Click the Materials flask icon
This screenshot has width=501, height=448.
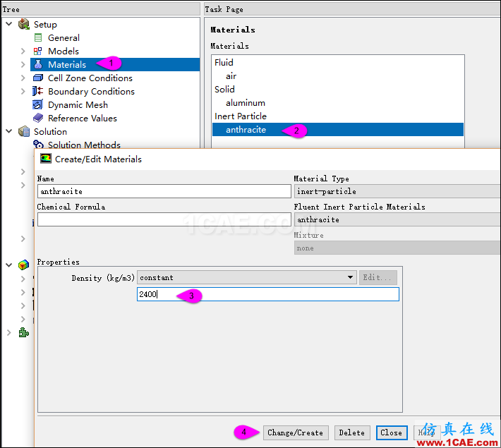[x=38, y=64]
